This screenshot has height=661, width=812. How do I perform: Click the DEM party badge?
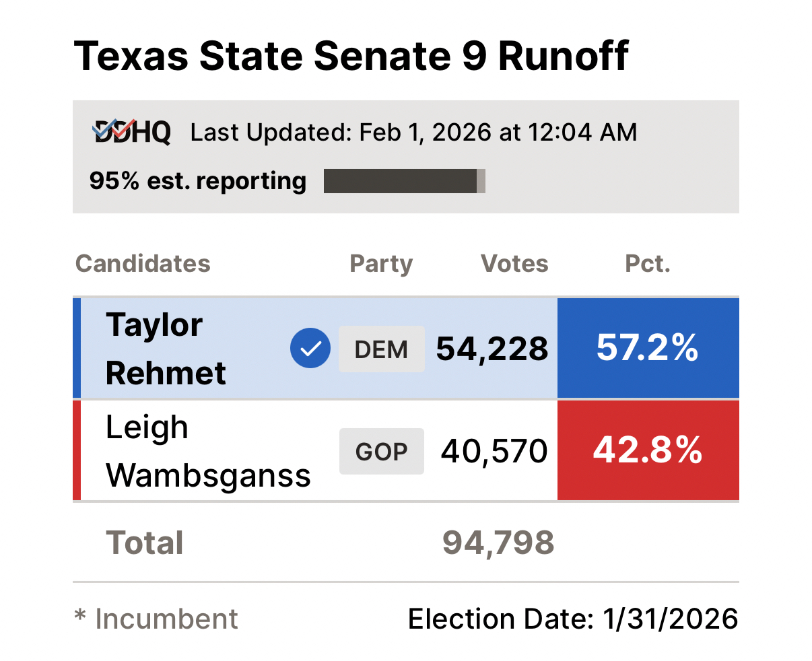click(x=381, y=349)
